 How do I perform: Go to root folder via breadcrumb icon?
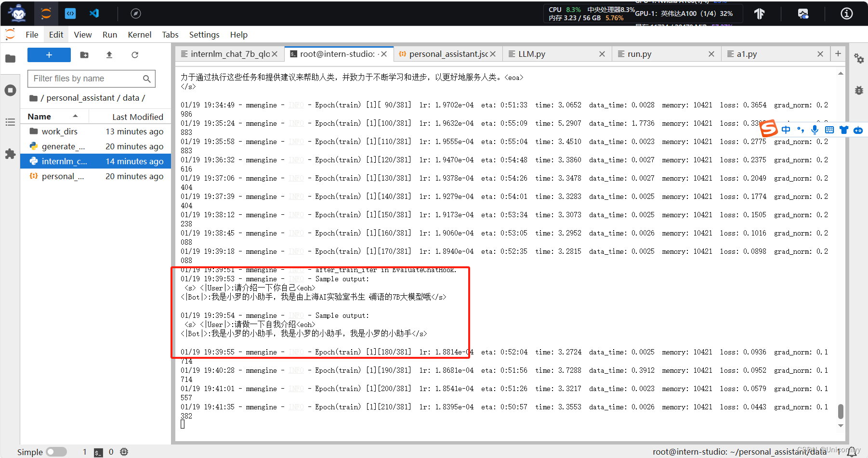click(x=33, y=98)
